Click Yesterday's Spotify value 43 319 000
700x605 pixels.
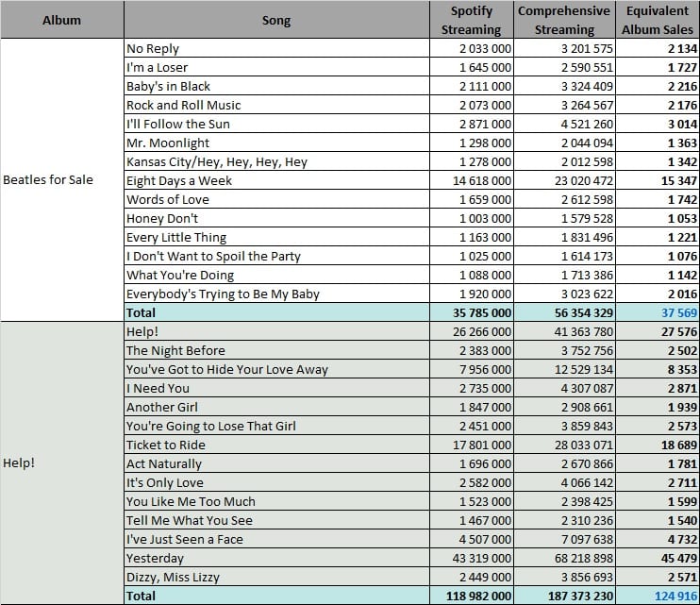click(472, 558)
